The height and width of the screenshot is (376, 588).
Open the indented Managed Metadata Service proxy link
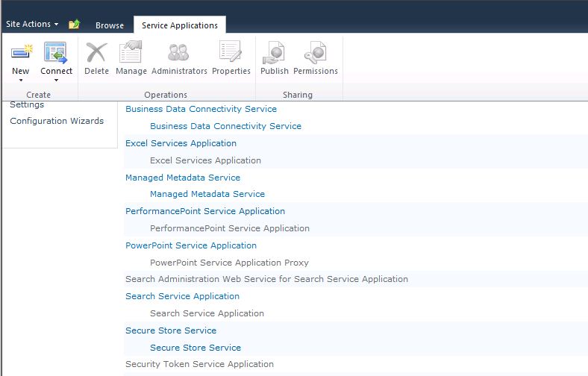click(207, 194)
